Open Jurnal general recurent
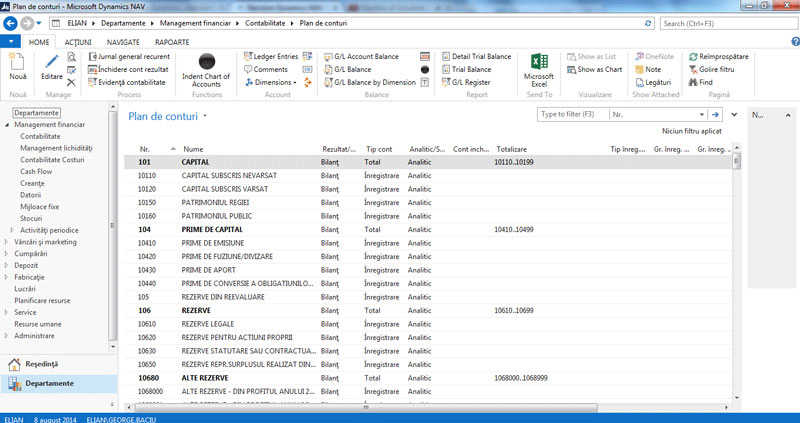The width and height of the screenshot is (800, 423). tap(129, 57)
